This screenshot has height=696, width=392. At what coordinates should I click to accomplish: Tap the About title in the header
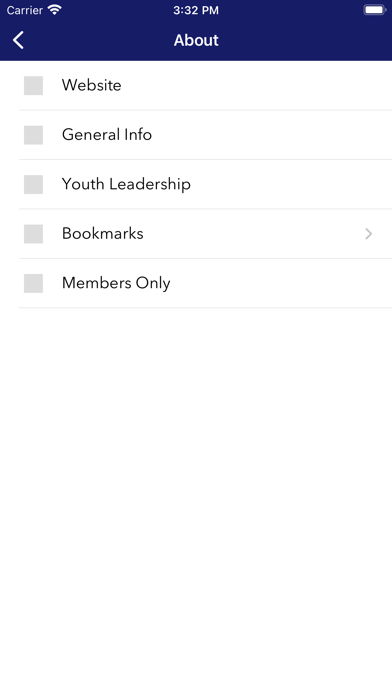[196, 40]
